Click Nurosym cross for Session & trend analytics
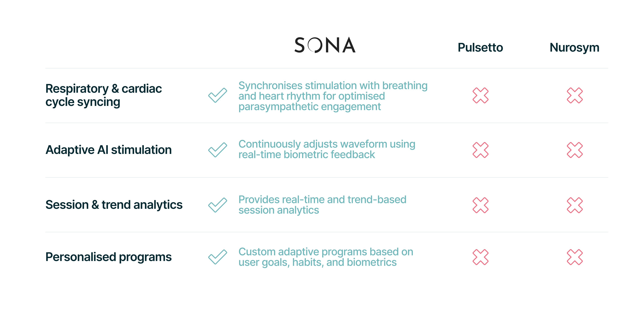The image size is (644, 309). pos(574,205)
